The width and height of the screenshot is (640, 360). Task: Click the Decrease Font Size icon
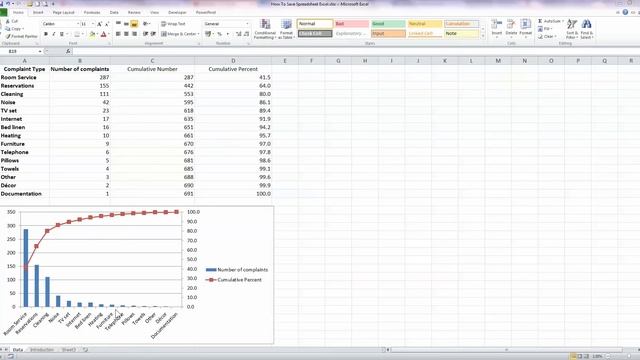click(107, 24)
